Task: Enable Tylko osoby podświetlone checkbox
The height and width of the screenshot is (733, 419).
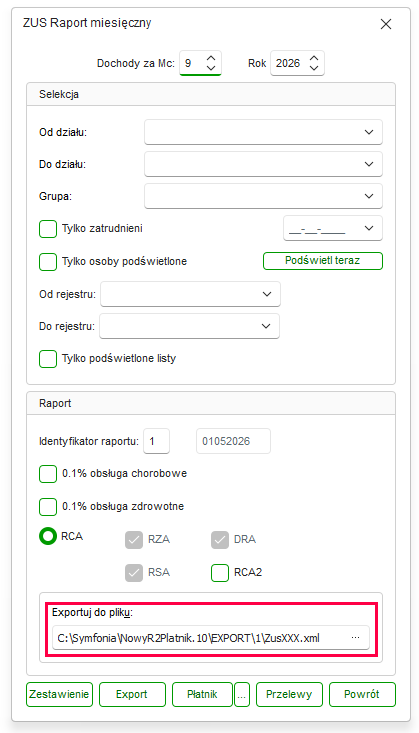Action: (x=48, y=261)
